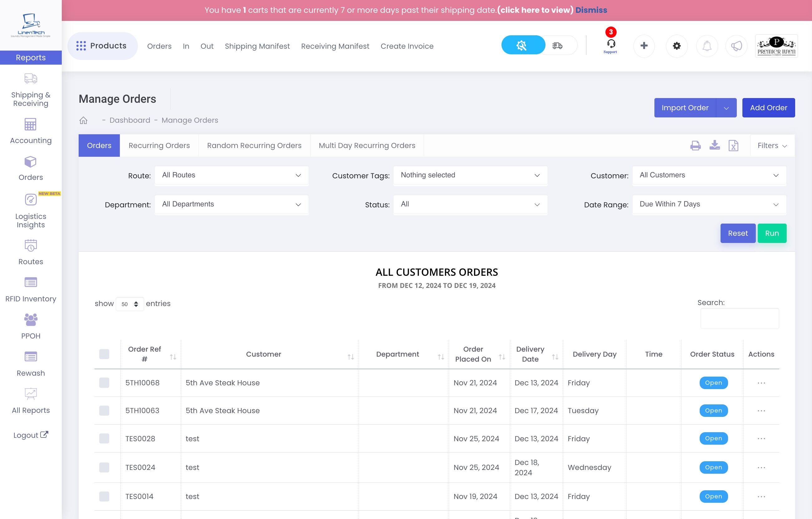This screenshot has width=812, height=519.
Task: Expand the Import Order arrow menu
Action: [x=726, y=108]
